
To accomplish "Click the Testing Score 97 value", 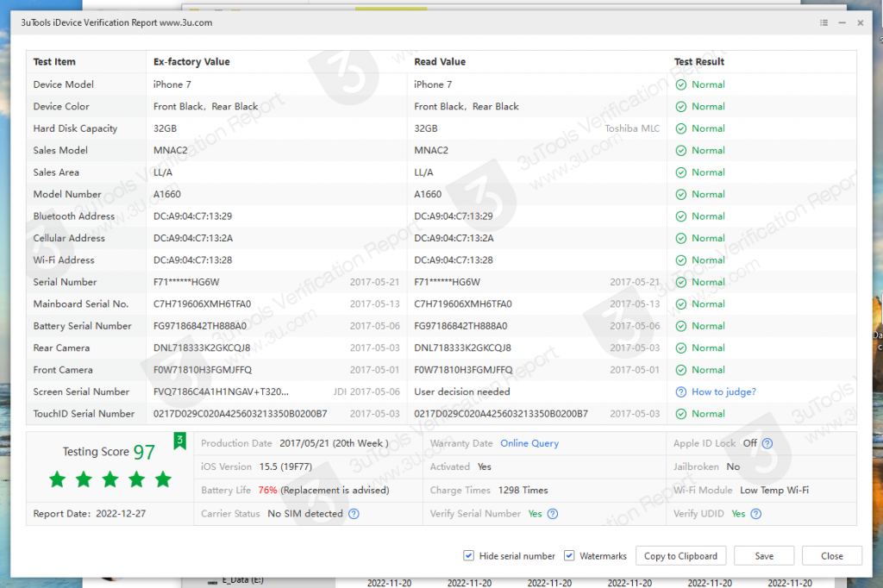I will 144,452.
